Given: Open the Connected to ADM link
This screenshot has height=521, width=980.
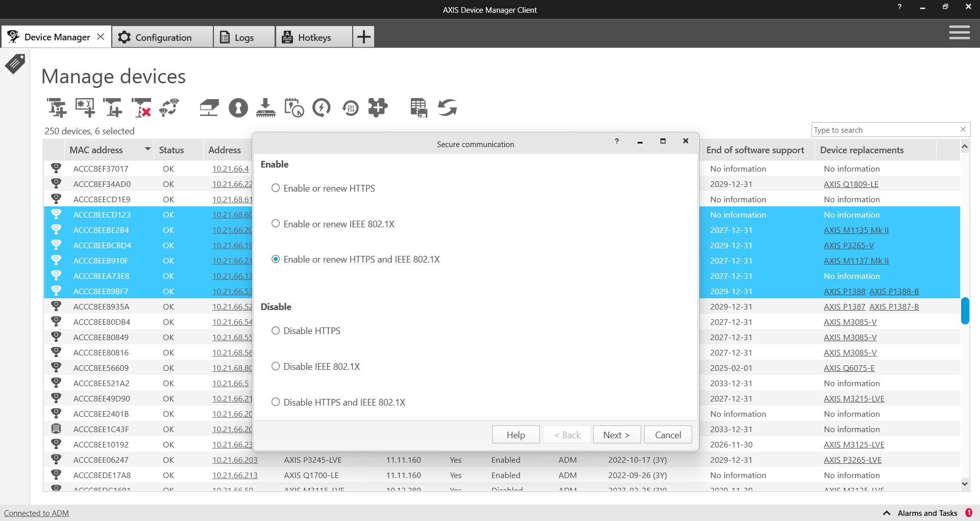Looking at the screenshot, I should pos(36,513).
